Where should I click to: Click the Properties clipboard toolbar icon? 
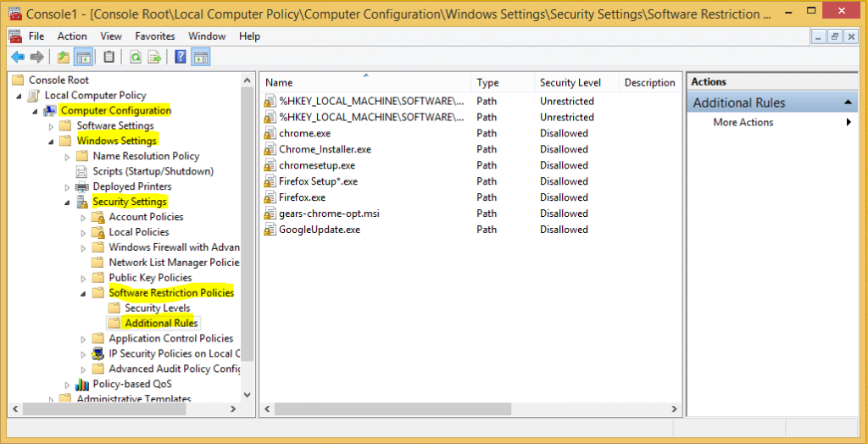[x=109, y=57]
